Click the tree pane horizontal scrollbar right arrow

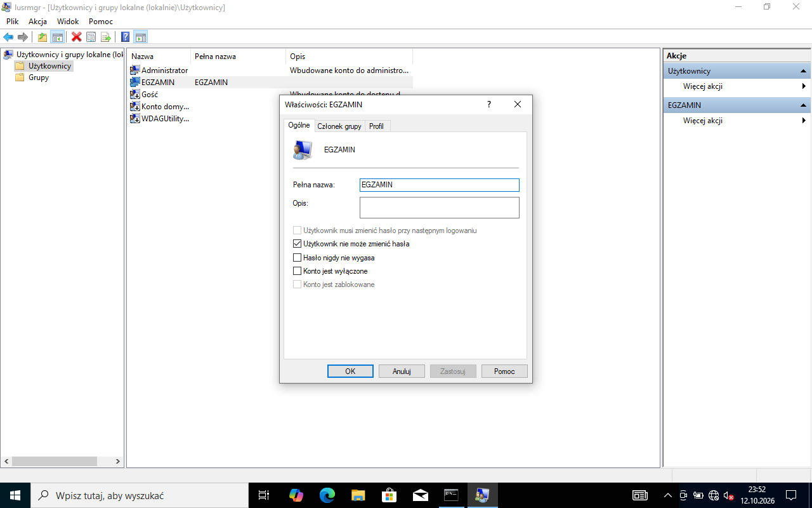(117, 462)
